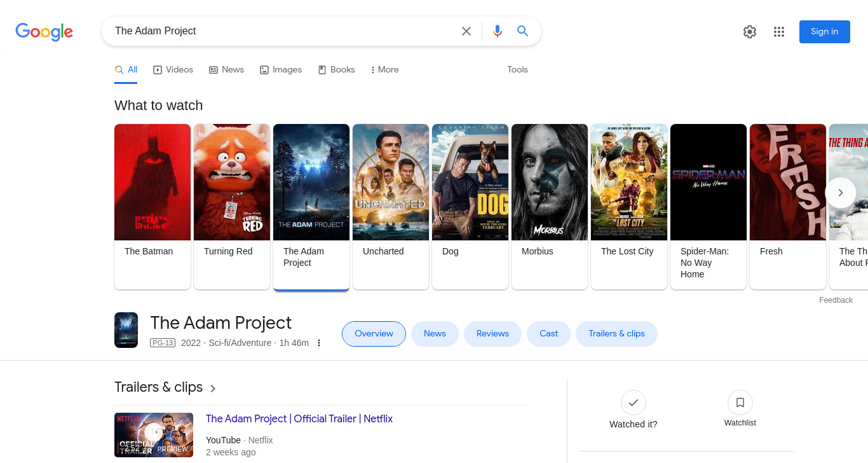
Task: Select The Adam Project poster card
Action: point(311,206)
